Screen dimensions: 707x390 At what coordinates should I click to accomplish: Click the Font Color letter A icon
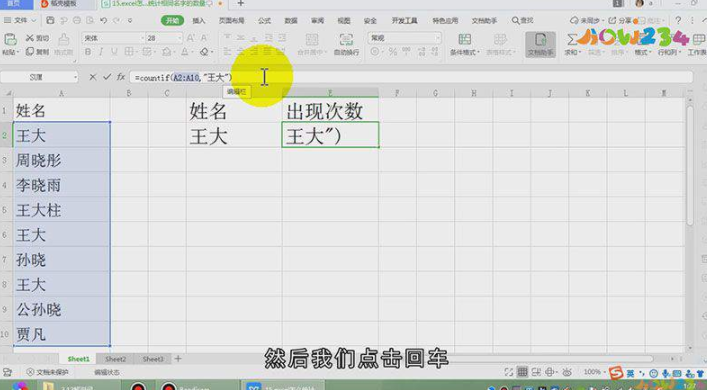pos(184,52)
